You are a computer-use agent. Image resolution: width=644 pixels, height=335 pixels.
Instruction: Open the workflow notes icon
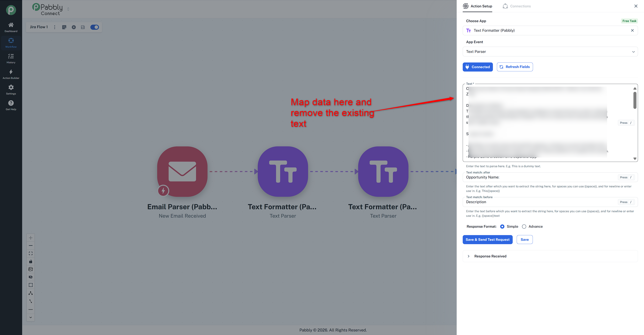tap(64, 27)
